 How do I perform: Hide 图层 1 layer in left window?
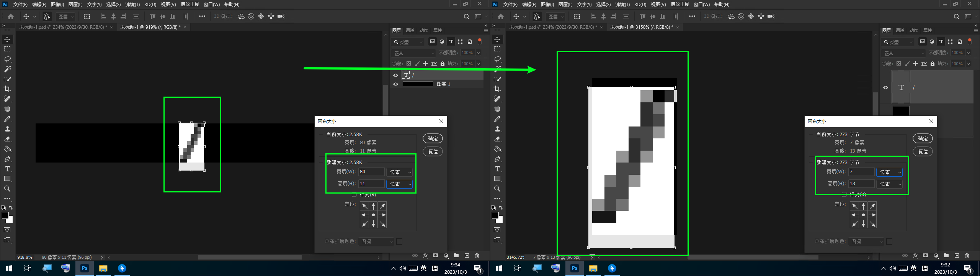pos(395,84)
